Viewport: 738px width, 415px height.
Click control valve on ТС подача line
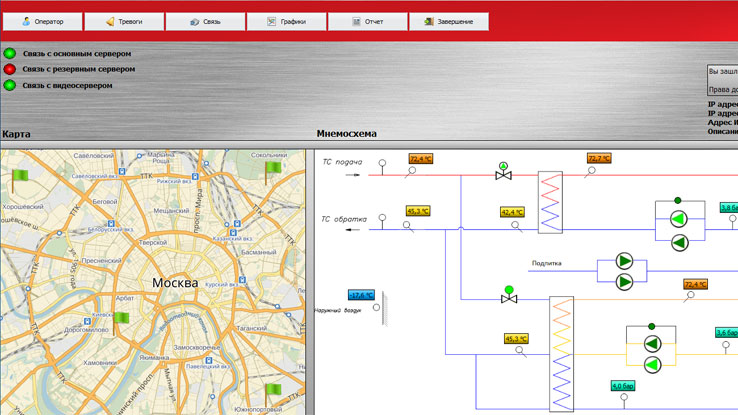click(503, 171)
